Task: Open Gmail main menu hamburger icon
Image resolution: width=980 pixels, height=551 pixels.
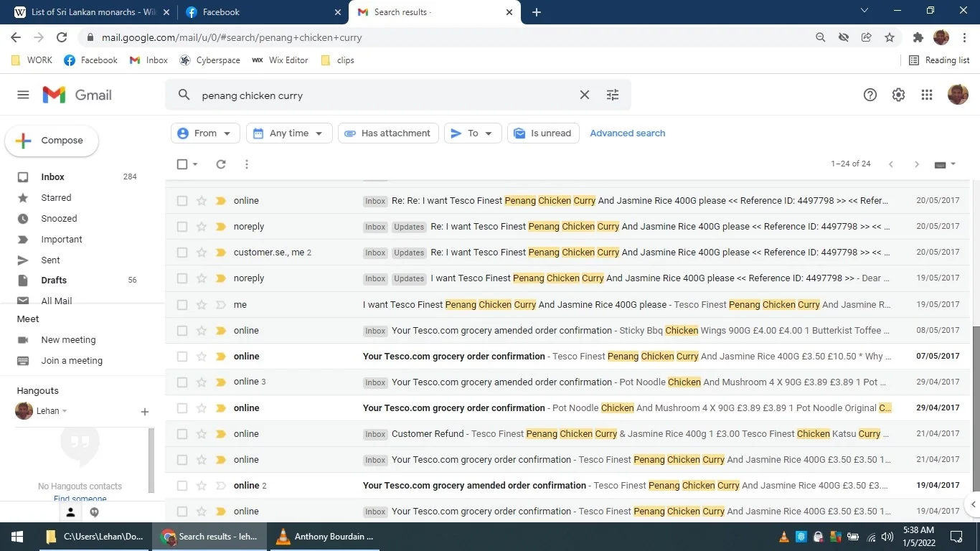Action: pyautogui.click(x=23, y=95)
